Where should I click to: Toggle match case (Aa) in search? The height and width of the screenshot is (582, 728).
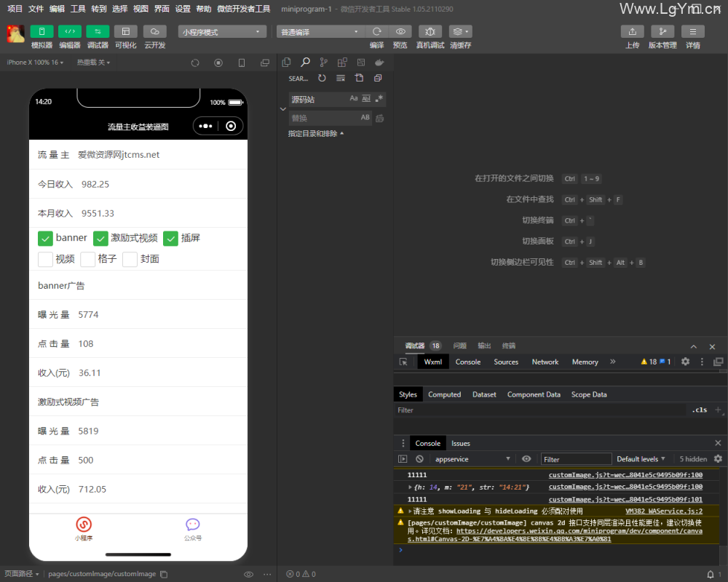pyautogui.click(x=354, y=98)
